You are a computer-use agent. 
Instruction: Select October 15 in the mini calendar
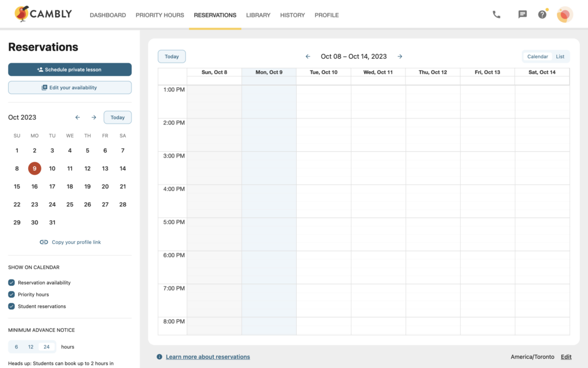[x=17, y=186]
